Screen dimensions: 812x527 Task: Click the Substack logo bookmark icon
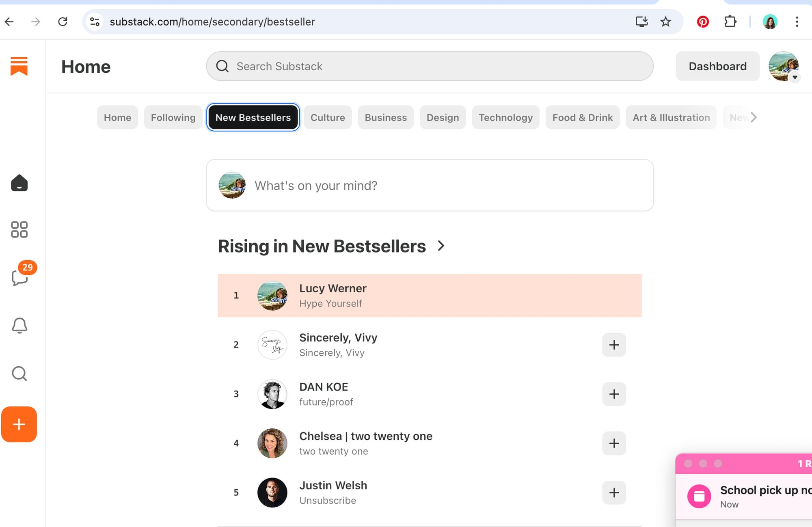click(19, 66)
